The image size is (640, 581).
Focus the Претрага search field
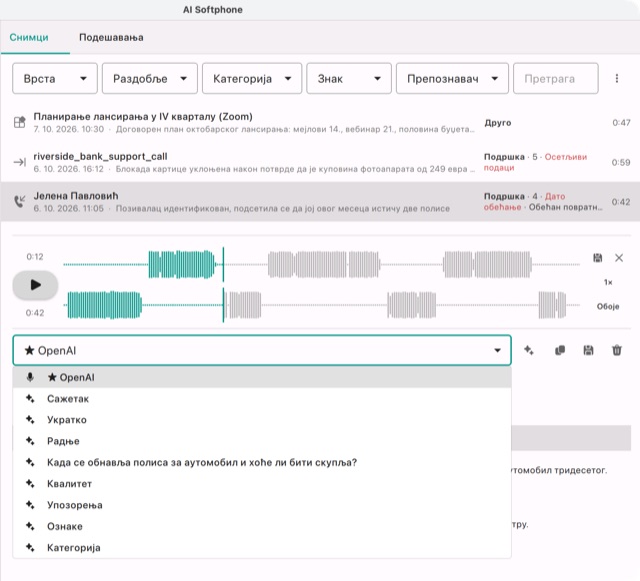(x=556, y=78)
